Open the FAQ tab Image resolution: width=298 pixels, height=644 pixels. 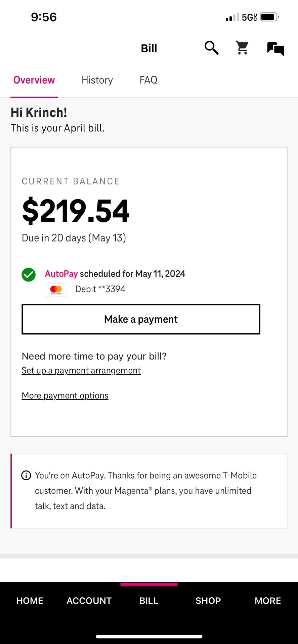148,80
